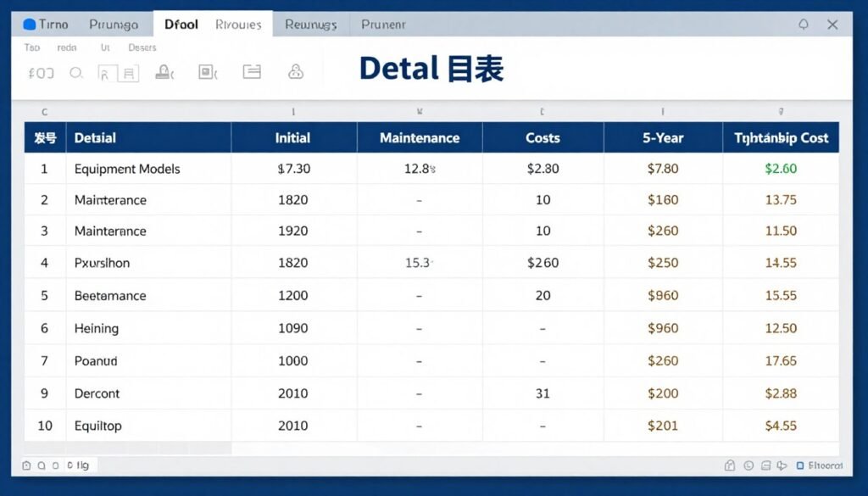Click the '17.65' cost value
The width and height of the screenshot is (868, 496).
point(781,361)
